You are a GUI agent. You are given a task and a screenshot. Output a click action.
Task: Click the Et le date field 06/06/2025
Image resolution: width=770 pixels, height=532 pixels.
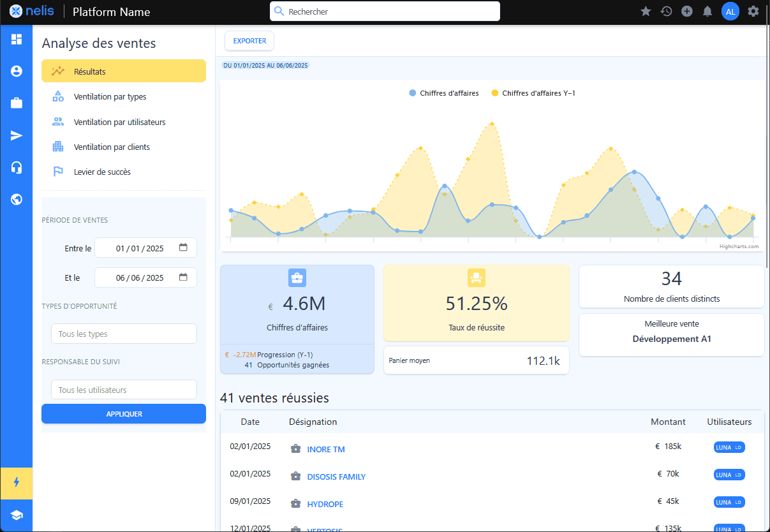pos(145,277)
